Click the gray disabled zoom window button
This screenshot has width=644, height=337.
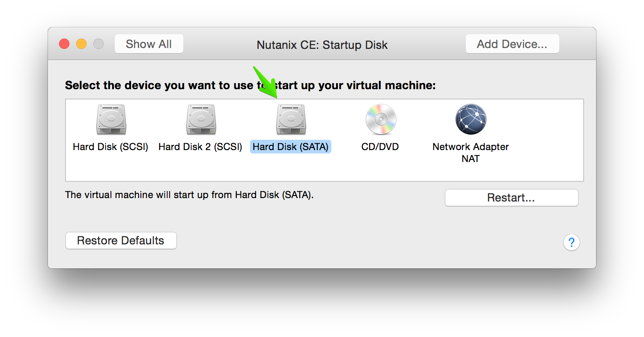tap(98, 44)
